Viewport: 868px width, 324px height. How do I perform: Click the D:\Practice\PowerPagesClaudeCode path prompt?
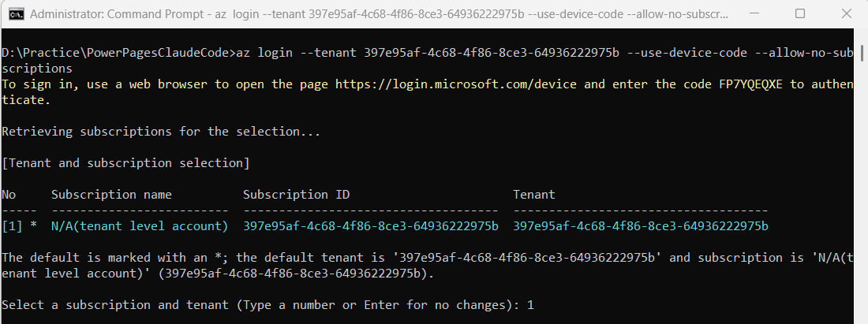coord(118,53)
